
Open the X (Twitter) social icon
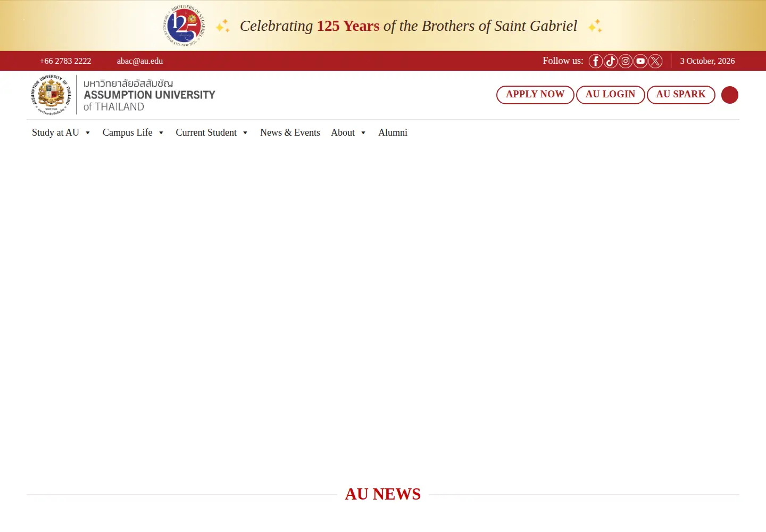coord(655,61)
